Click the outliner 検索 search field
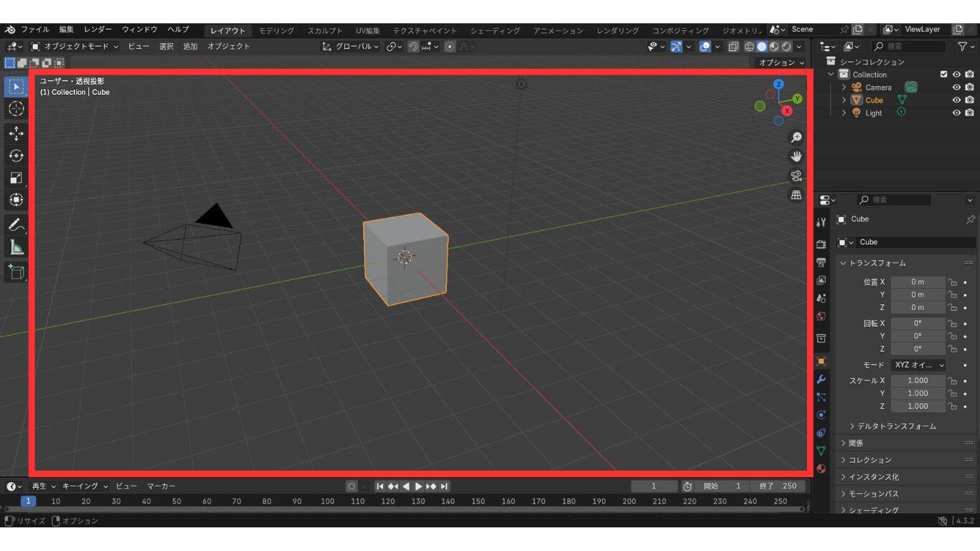The image size is (980, 551). tap(909, 47)
